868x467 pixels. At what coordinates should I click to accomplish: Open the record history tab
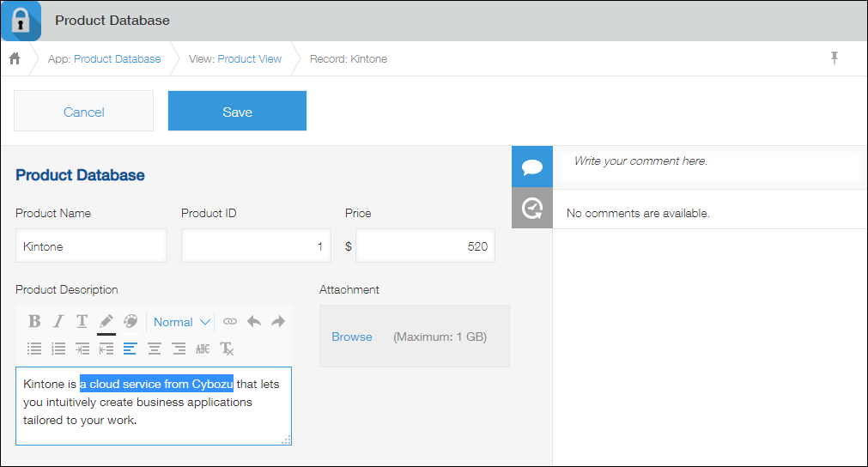[x=532, y=208]
